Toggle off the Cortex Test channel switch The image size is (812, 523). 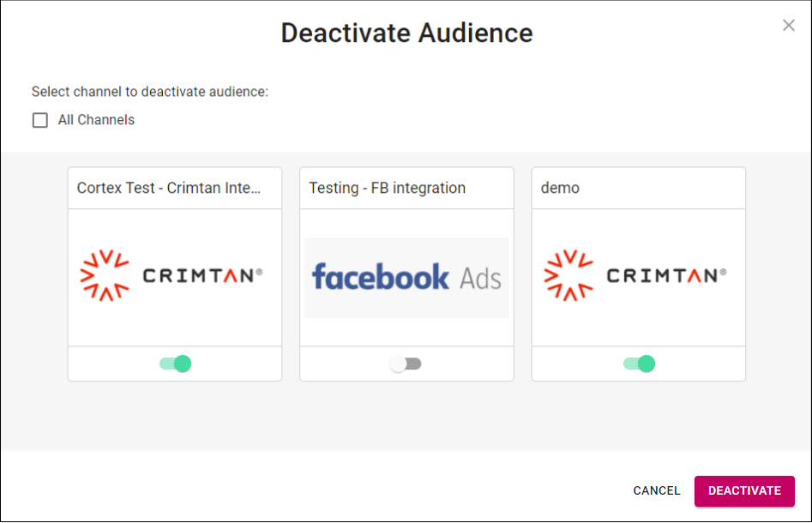click(x=176, y=364)
